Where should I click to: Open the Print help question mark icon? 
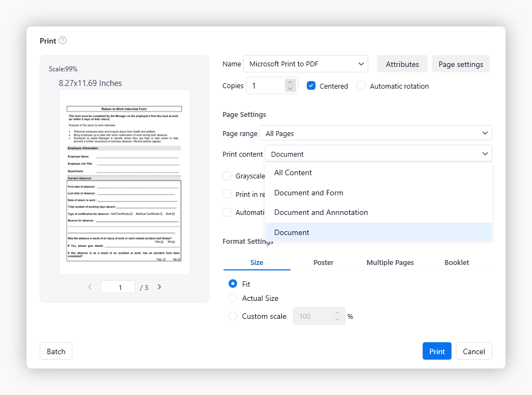[63, 40]
